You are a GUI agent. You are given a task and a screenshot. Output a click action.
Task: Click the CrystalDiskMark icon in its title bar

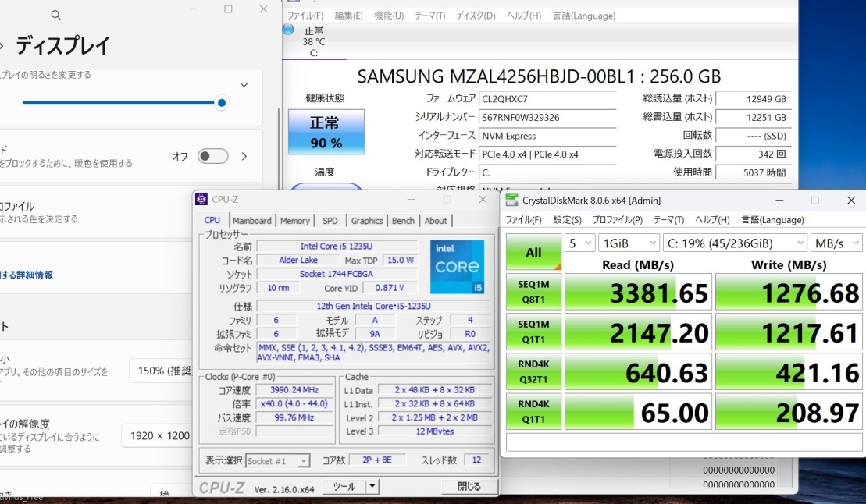tap(512, 200)
